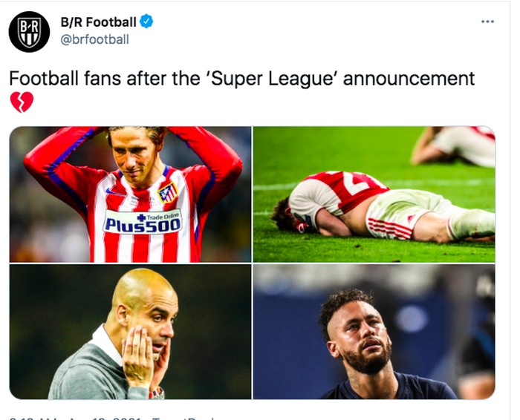
Task: Click the 'Super League' announcement tweet text
Action: (241, 79)
